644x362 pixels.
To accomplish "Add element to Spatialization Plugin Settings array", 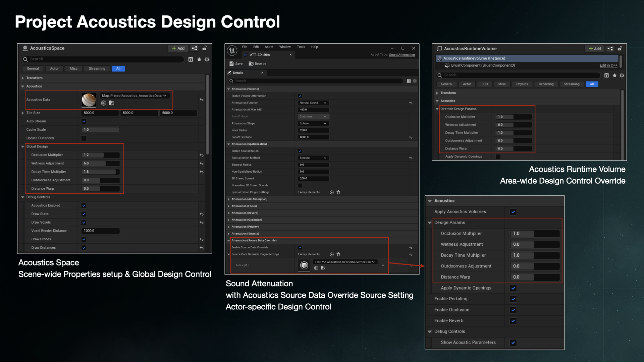I will [x=331, y=192].
